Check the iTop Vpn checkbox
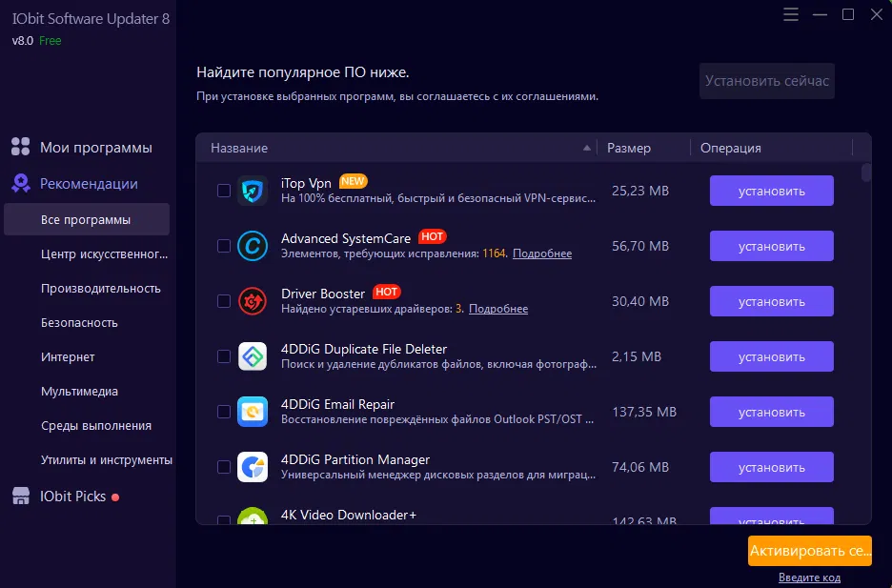This screenshot has width=892, height=588. (224, 191)
